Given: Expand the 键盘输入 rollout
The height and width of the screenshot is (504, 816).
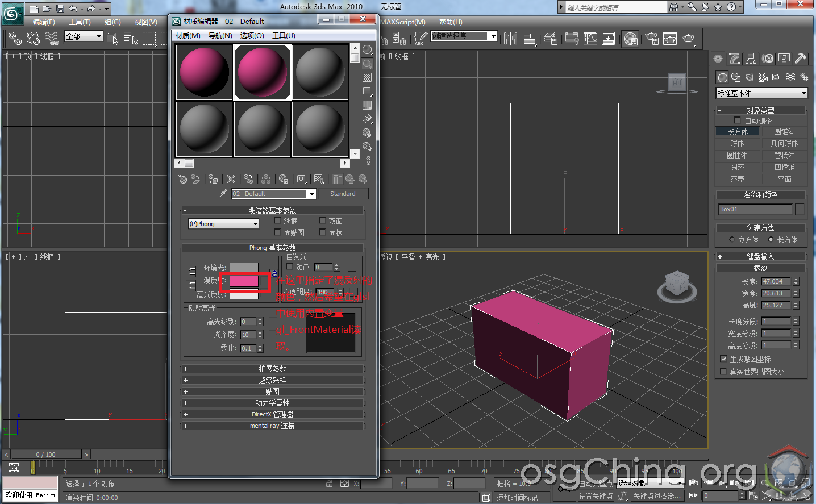Looking at the screenshot, I should pos(760,256).
